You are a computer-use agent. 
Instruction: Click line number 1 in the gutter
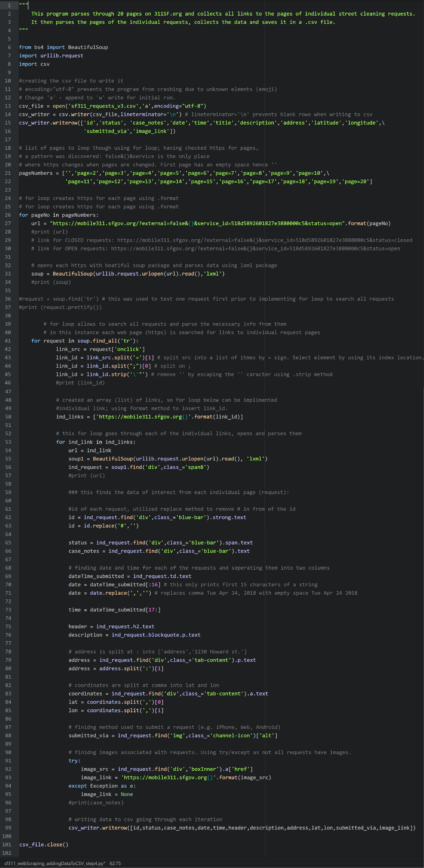click(x=9, y=5)
